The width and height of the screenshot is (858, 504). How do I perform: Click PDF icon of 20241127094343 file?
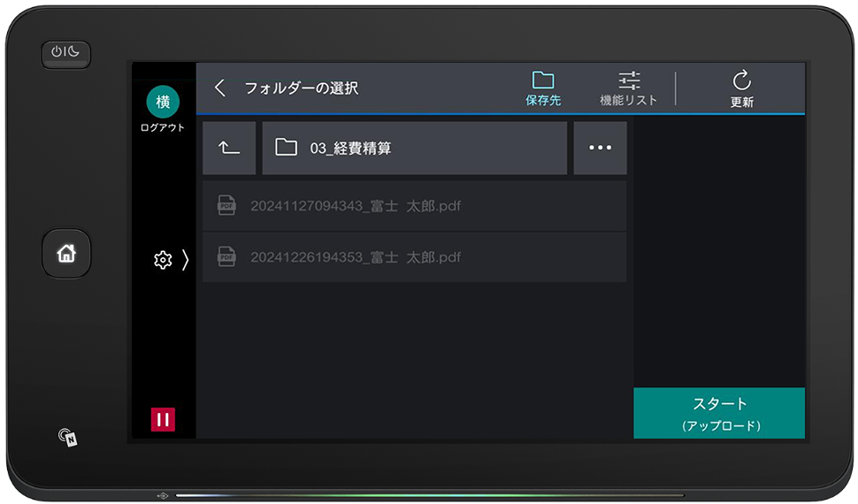click(226, 206)
